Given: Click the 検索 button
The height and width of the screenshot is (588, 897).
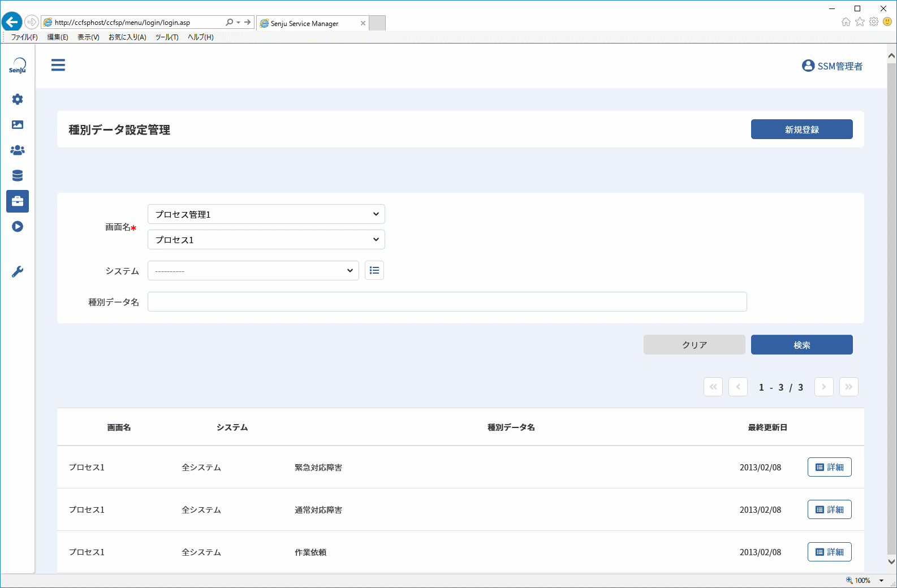Looking at the screenshot, I should click(x=802, y=345).
